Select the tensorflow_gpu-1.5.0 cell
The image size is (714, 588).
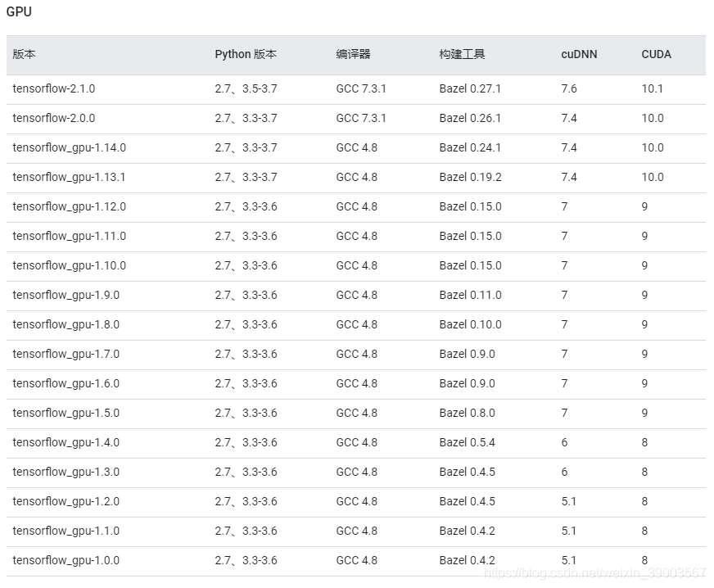pos(66,413)
